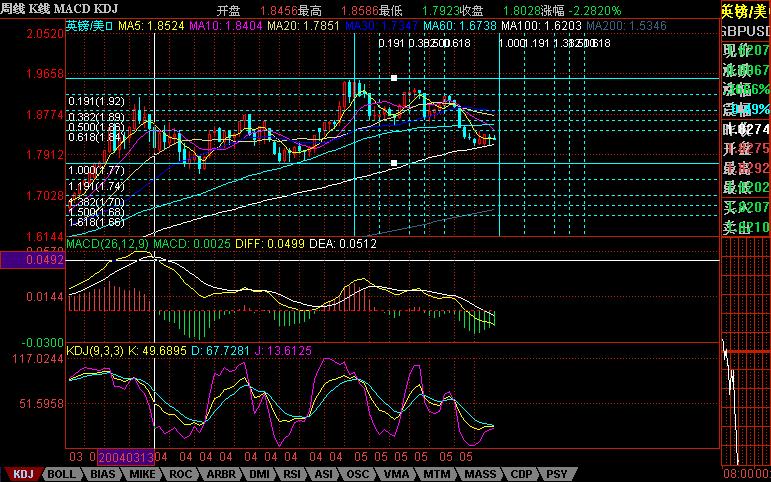
Task: Select the ARBR indicator tab
Action: (x=220, y=474)
